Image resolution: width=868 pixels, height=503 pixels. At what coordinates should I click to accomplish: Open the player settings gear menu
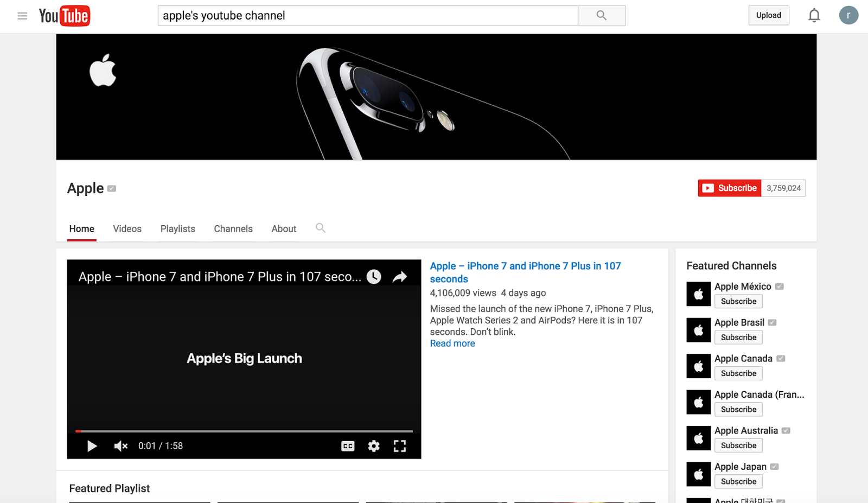[x=373, y=445]
